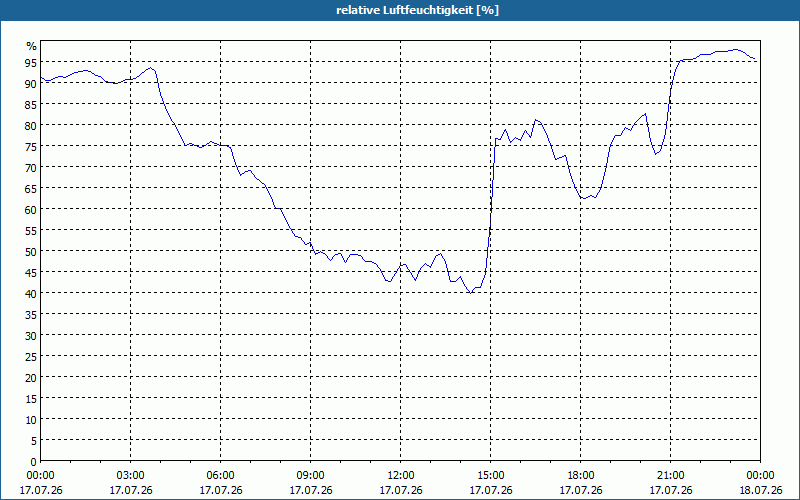
Task: Select the y-axis label "35"
Action: 31,314
